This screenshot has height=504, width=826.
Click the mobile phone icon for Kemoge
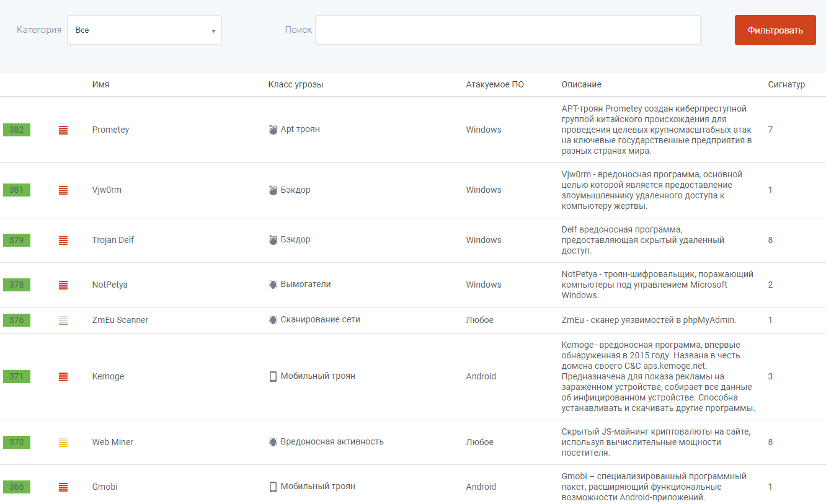click(273, 376)
